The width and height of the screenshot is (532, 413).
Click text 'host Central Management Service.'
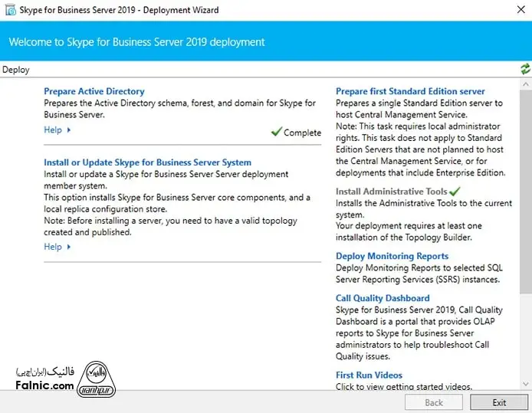pyautogui.click(x=402, y=115)
